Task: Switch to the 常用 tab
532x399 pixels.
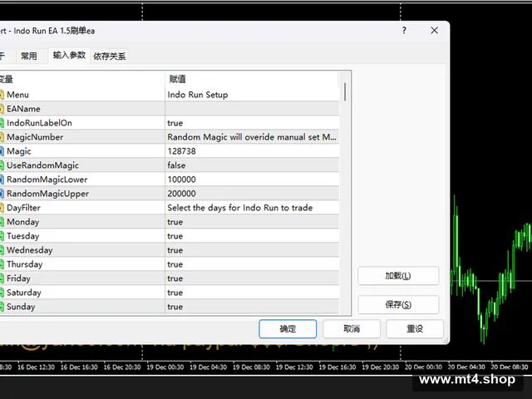Action: [28, 56]
